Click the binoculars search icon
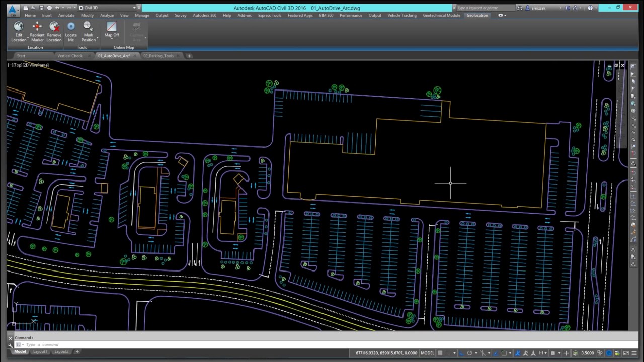 pos(519,8)
